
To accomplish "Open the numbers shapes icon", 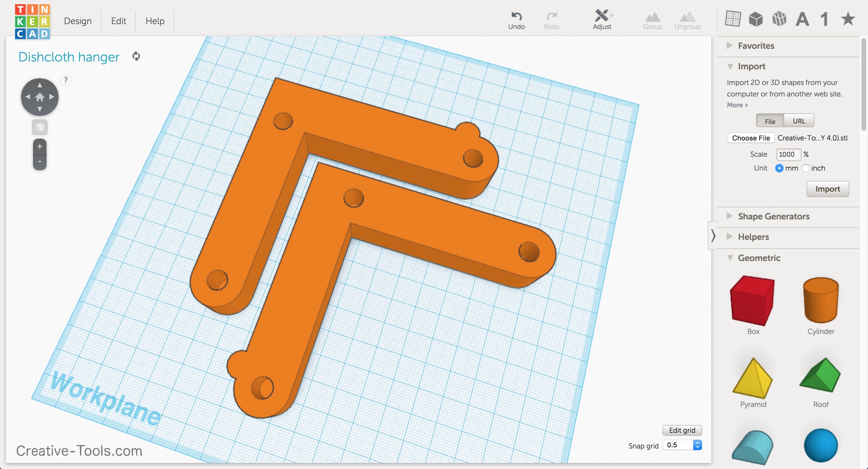I will (824, 19).
